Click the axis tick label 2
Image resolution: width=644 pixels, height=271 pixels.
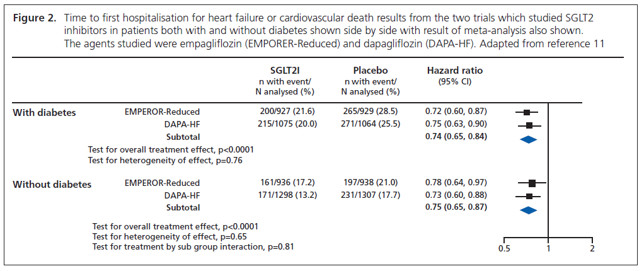click(592, 249)
